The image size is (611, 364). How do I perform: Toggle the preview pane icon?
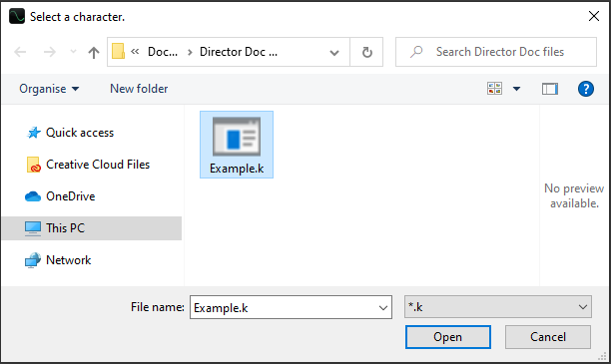549,89
